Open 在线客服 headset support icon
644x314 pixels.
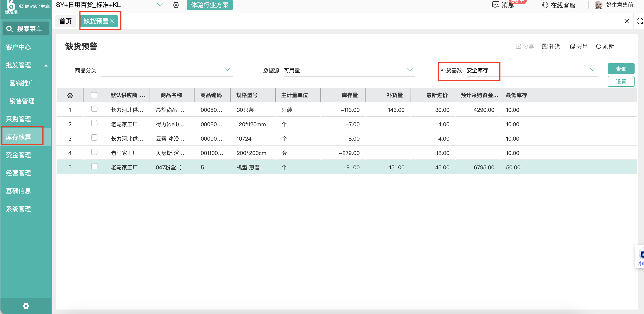coord(545,5)
